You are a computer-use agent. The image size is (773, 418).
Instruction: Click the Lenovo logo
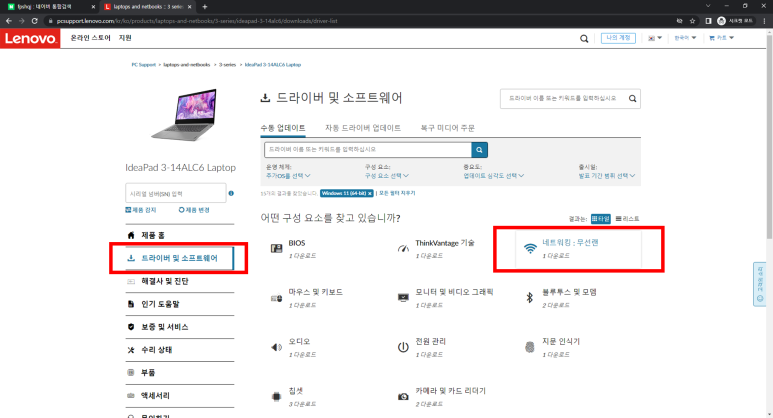(x=30, y=38)
